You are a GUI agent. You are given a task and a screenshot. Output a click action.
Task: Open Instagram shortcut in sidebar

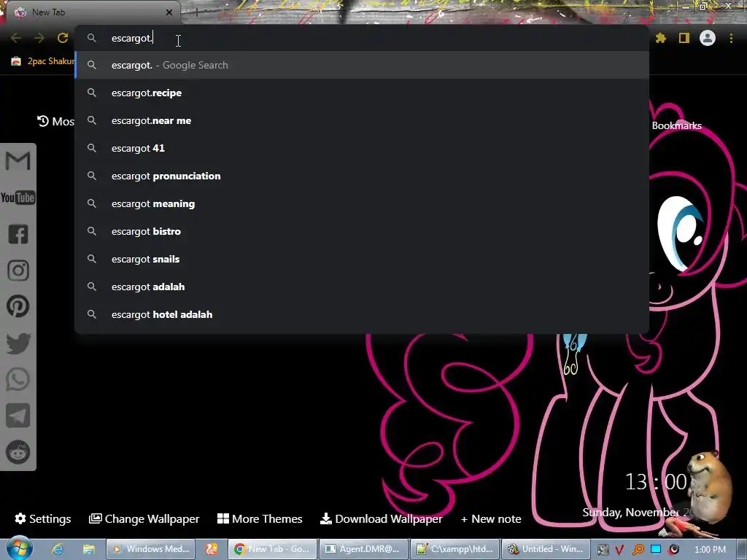(18, 271)
